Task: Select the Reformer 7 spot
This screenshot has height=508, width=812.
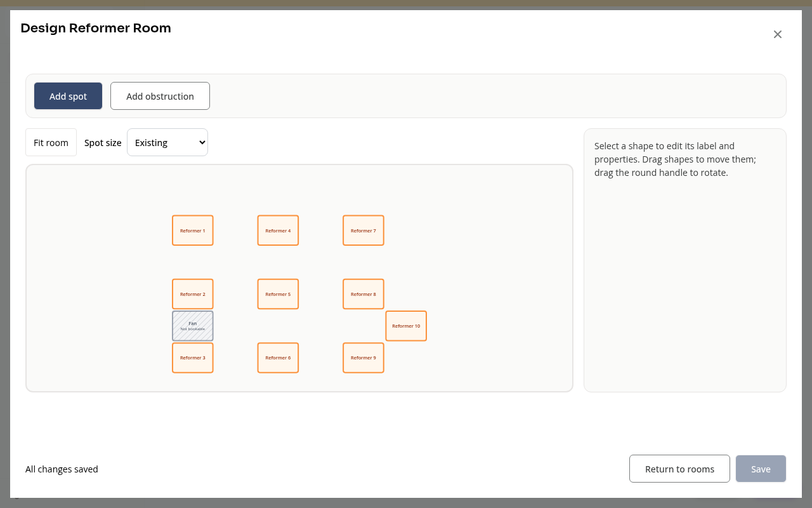Action: coord(363,231)
